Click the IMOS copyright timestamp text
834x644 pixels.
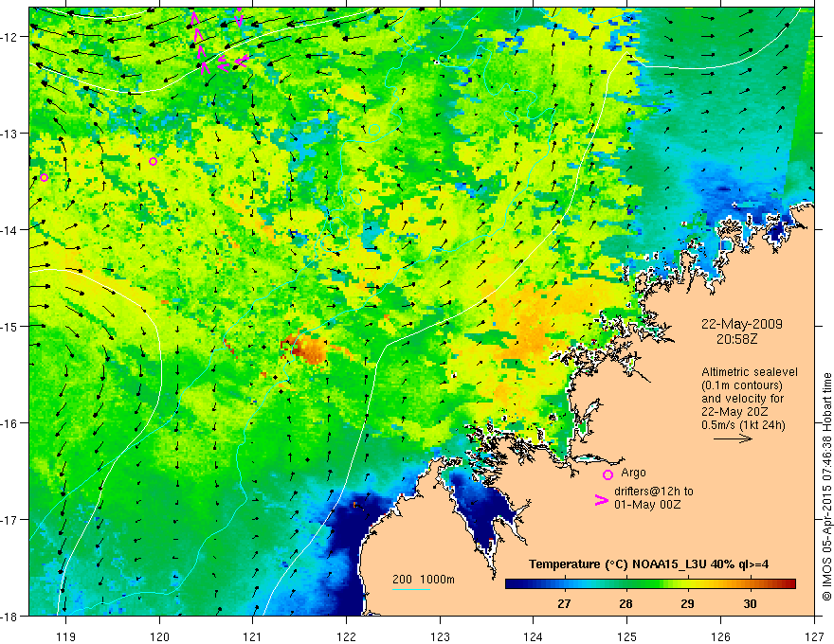point(826,486)
